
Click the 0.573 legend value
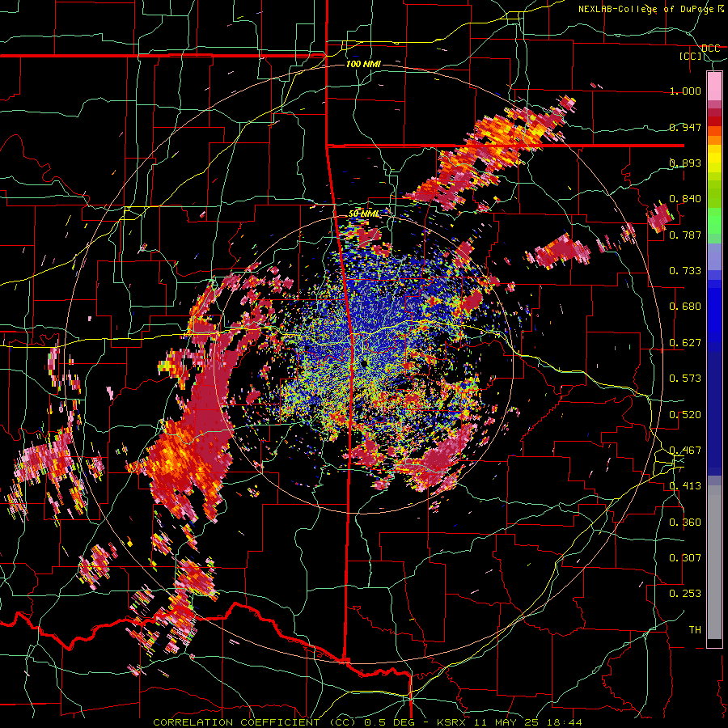coord(685,379)
